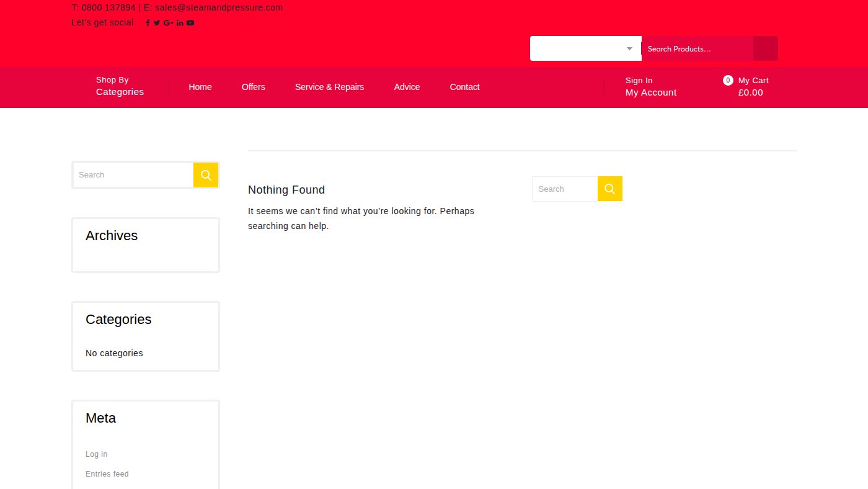868x489 pixels.
Task: Open the YouTube social icon
Action: [x=190, y=23]
